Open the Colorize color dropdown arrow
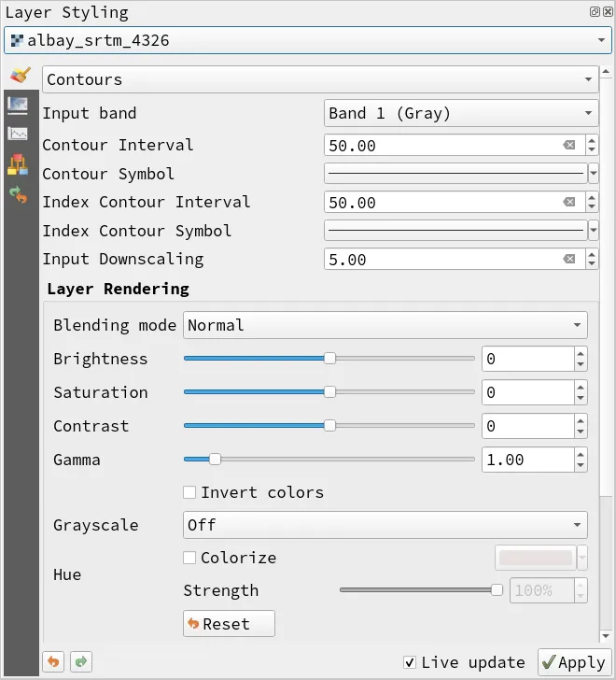 tap(582, 558)
